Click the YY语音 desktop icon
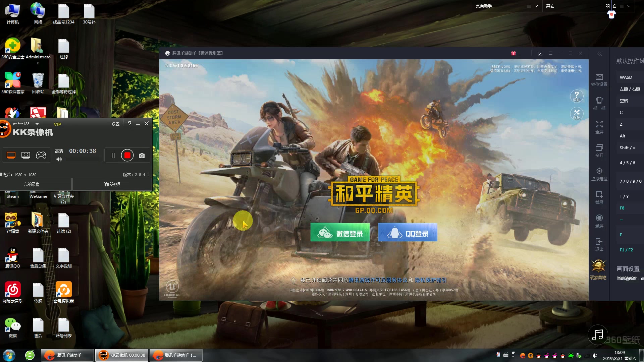This screenshot has height=362, width=644. tap(13, 223)
